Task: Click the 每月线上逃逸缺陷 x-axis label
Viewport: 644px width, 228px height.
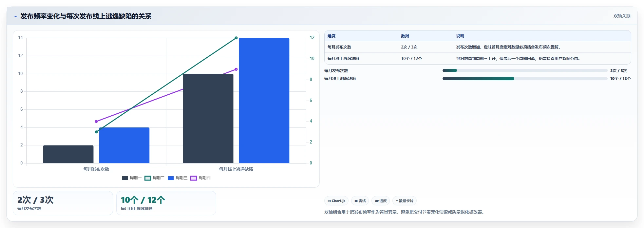Action: pos(236,169)
